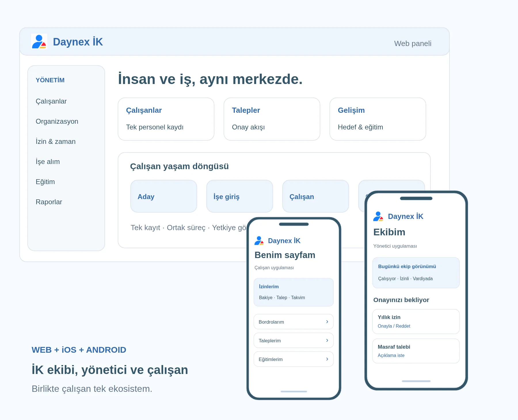Open the Çalışanlar card with Tek personel kaydı

166,119
